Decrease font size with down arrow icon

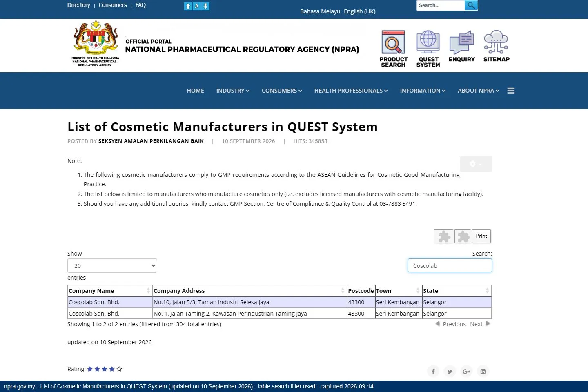pos(205,6)
